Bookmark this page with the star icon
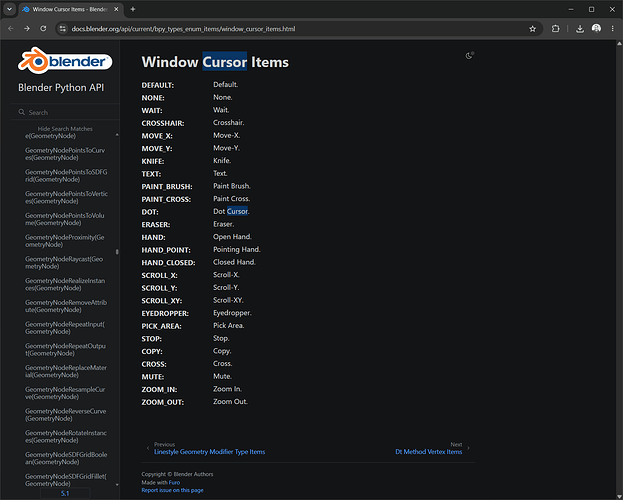Viewport: 623px width, 500px height. pos(532,29)
